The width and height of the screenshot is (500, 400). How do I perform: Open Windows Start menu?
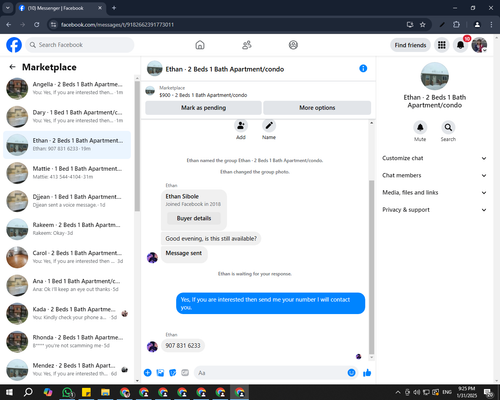click(x=9, y=392)
